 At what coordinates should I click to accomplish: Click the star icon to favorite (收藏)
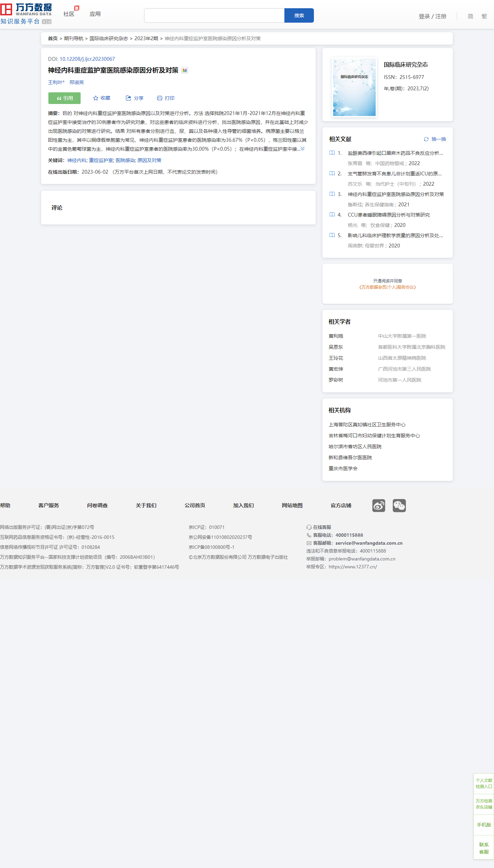coord(96,98)
